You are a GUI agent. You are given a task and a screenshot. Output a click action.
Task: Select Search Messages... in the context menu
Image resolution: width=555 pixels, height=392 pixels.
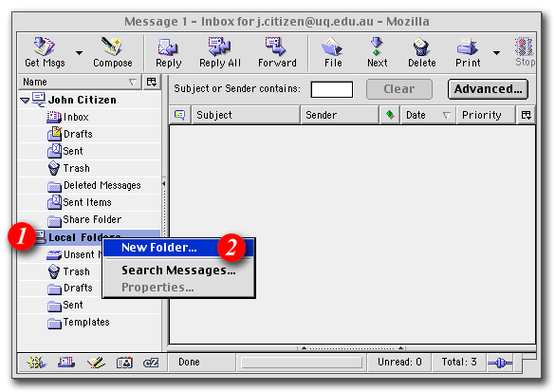178,271
